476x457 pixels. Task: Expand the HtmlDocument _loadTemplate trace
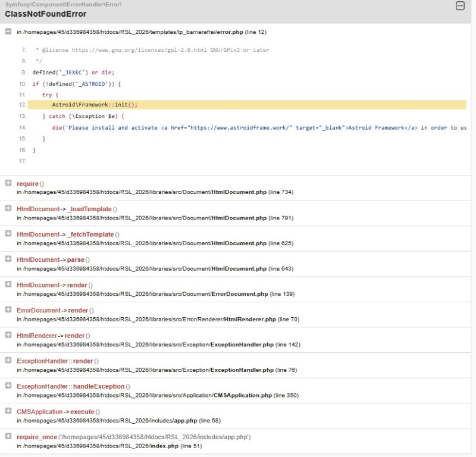coord(8,208)
